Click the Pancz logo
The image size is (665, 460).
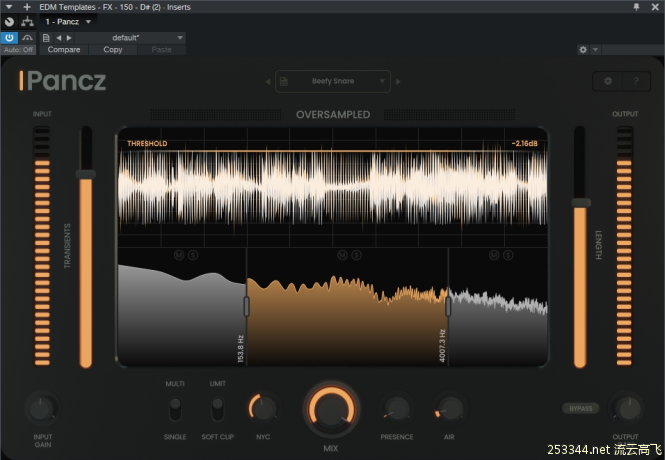63,81
